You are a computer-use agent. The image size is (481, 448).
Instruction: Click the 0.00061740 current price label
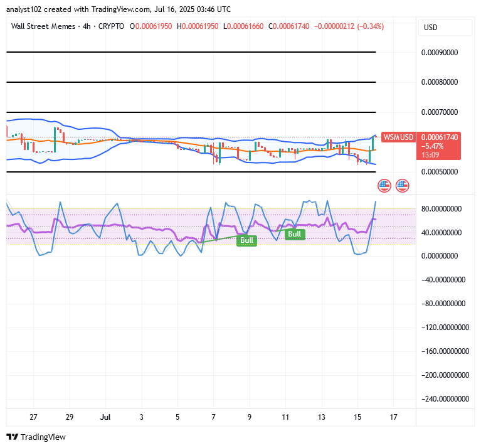pyautogui.click(x=439, y=137)
